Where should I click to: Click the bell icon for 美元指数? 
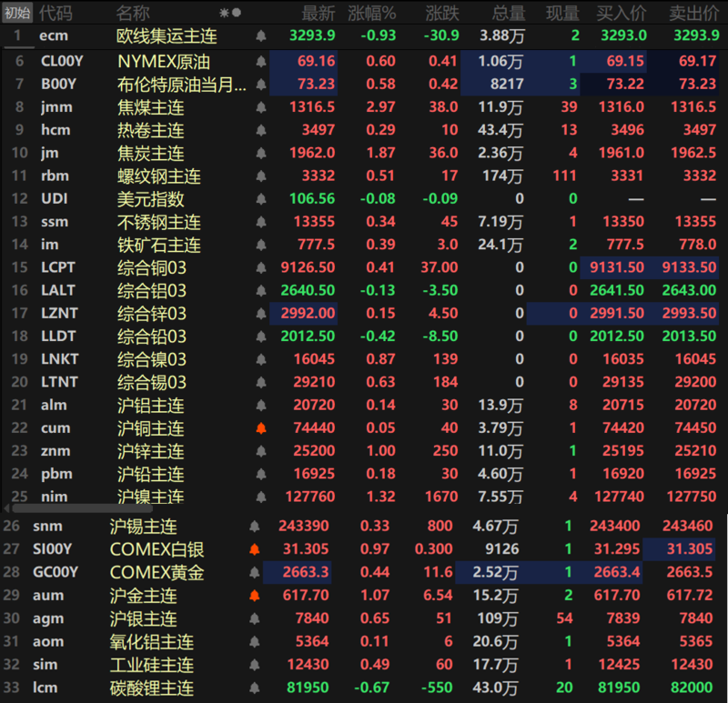coord(261,198)
